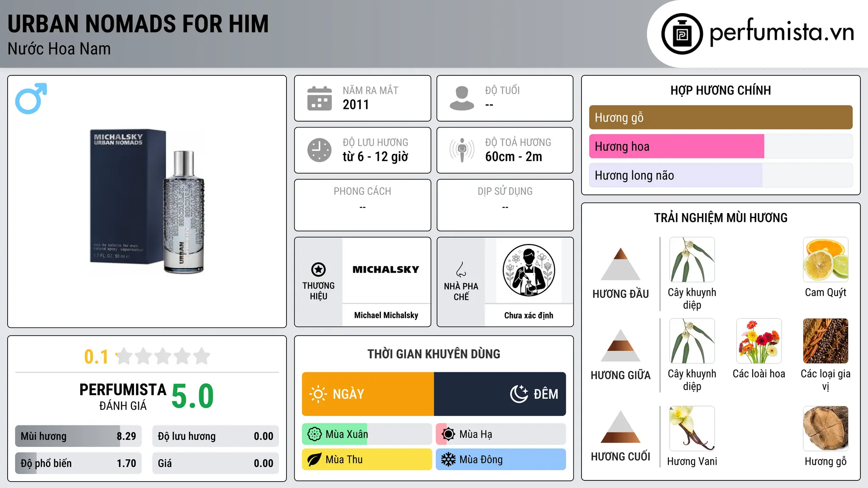Click the Cam Quýt note label

826,292
